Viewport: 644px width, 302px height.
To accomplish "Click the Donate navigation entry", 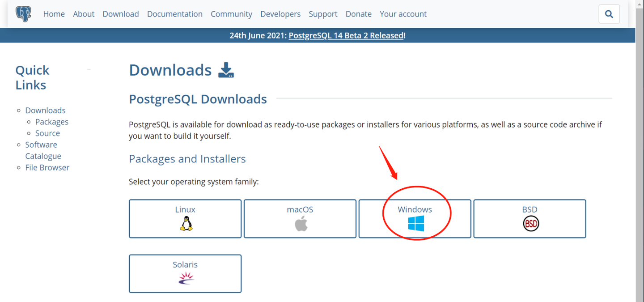I will coord(358,14).
